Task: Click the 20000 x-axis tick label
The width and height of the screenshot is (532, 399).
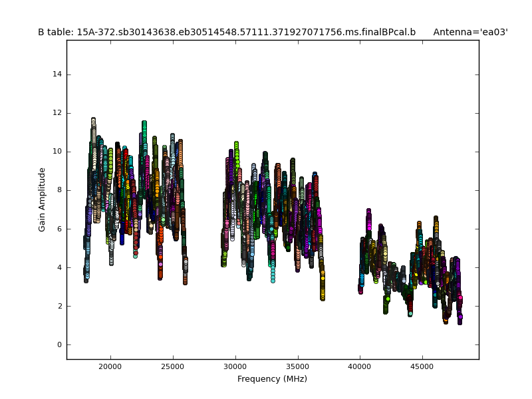Action: pos(110,366)
